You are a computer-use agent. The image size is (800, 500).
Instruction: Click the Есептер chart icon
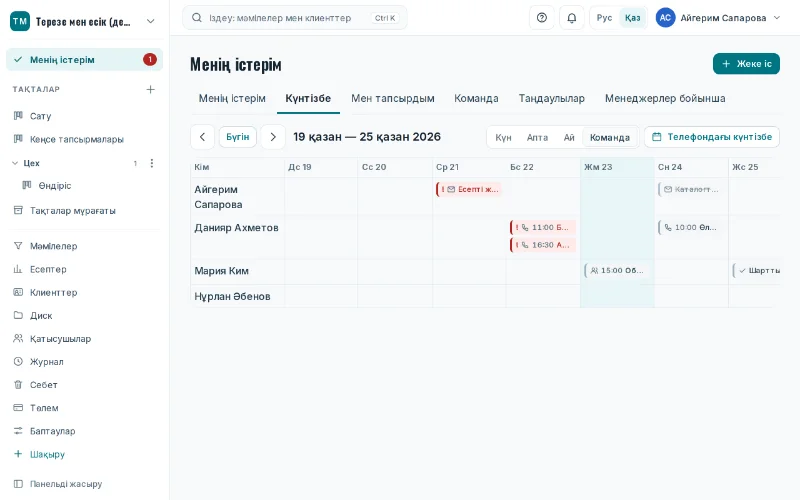click(x=18, y=269)
